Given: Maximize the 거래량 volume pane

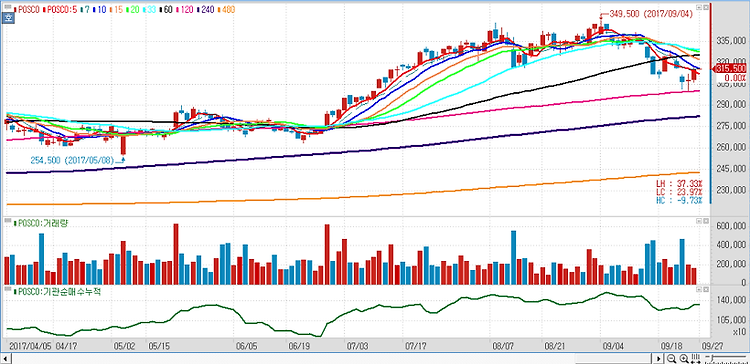Looking at the screenshot, I should coord(706,221).
